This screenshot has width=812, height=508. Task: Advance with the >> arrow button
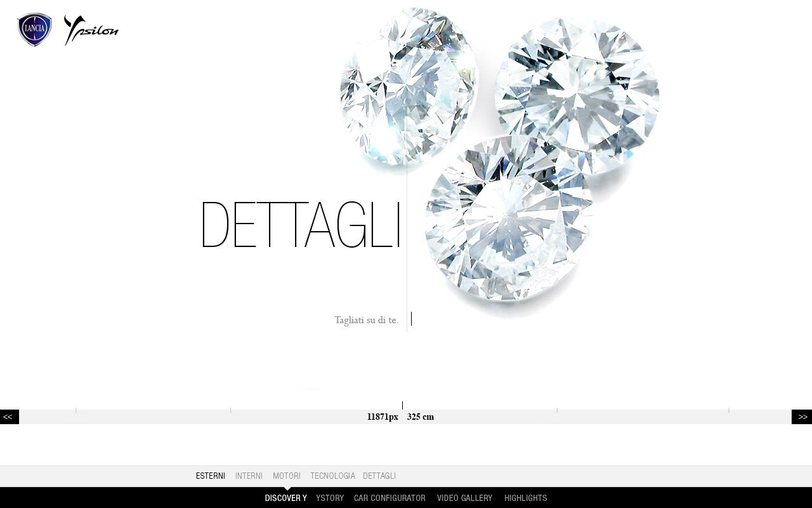[802, 417]
